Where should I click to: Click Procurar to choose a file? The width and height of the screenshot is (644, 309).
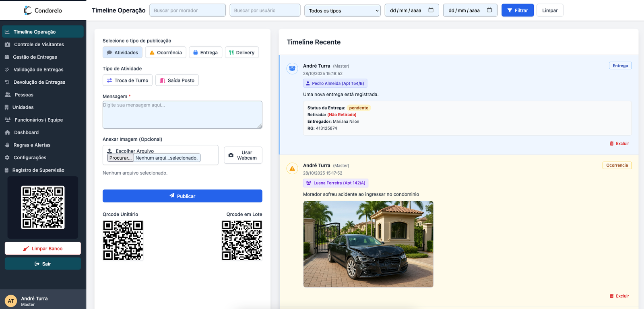(120, 158)
